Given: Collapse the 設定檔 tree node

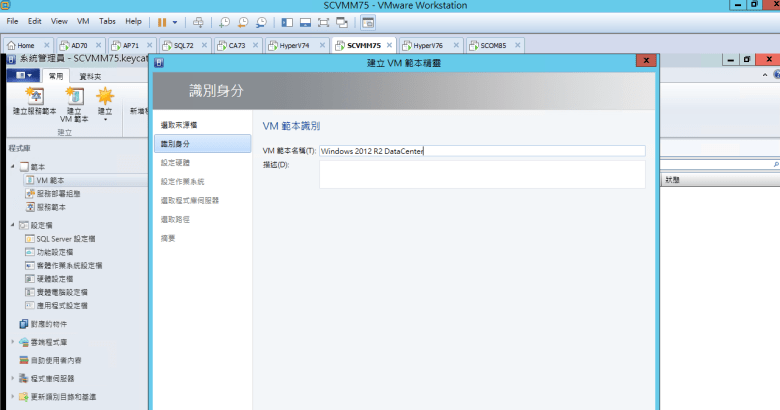Looking at the screenshot, I should (x=12, y=226).
